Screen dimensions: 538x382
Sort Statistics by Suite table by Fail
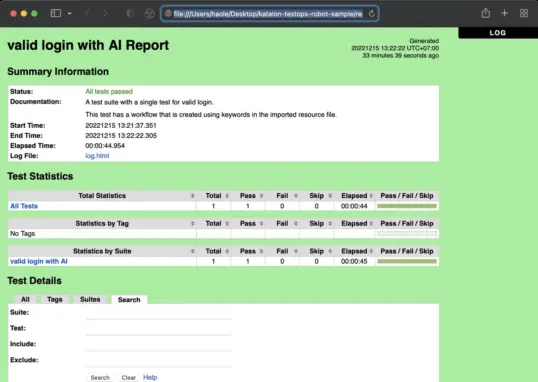click(x=282, y=251)
